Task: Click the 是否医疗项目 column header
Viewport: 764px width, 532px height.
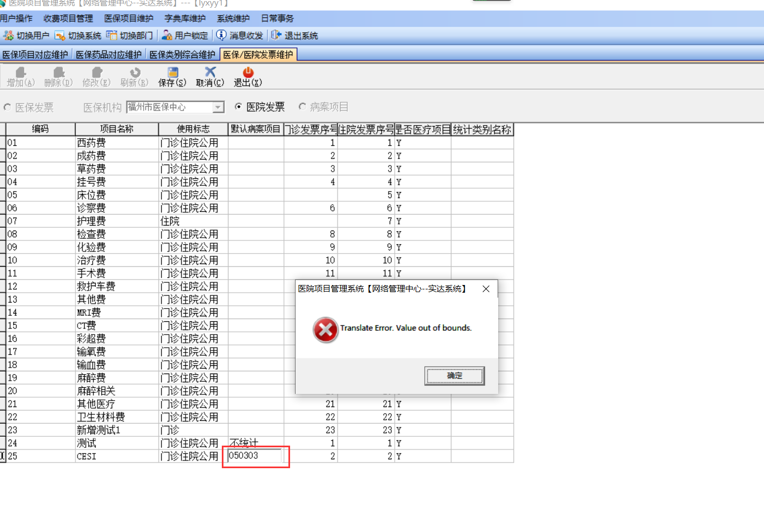Action: point(423,129)
